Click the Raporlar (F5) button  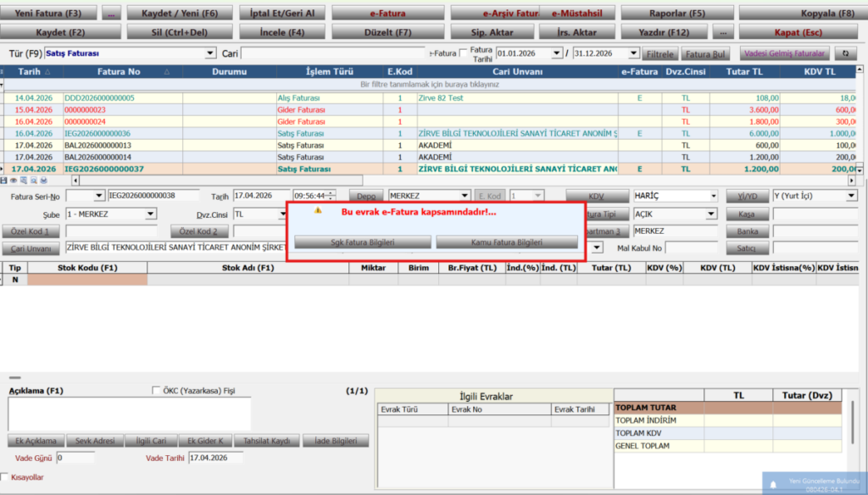677,13
